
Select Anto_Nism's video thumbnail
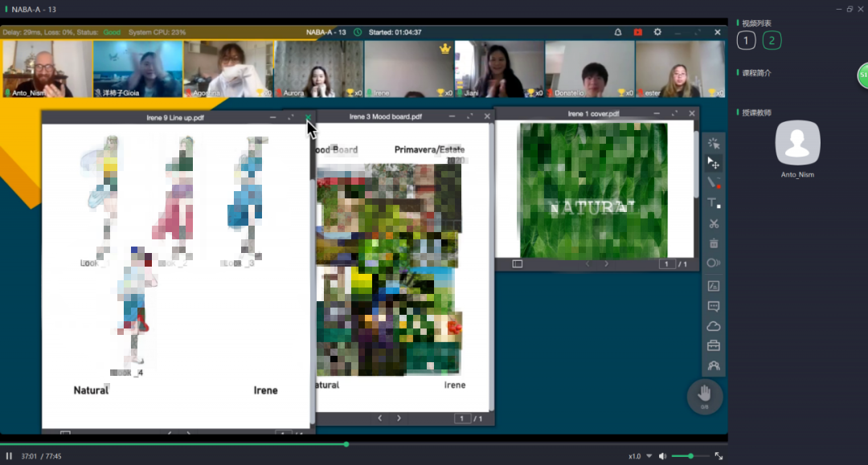click(47, 69)
